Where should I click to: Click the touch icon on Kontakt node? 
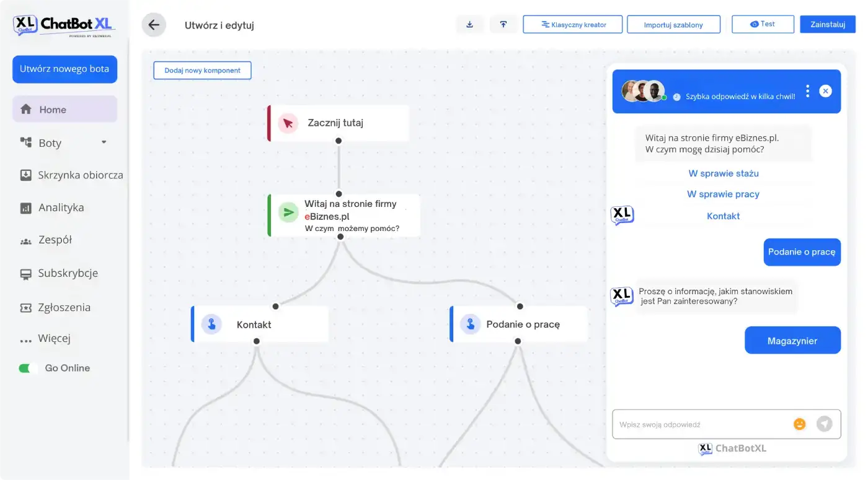point(211,324)
